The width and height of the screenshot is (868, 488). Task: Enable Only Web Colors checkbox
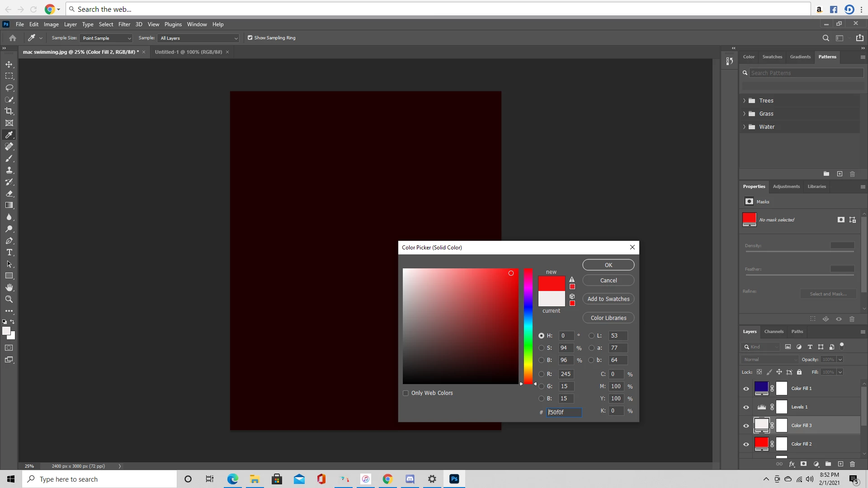406,393
